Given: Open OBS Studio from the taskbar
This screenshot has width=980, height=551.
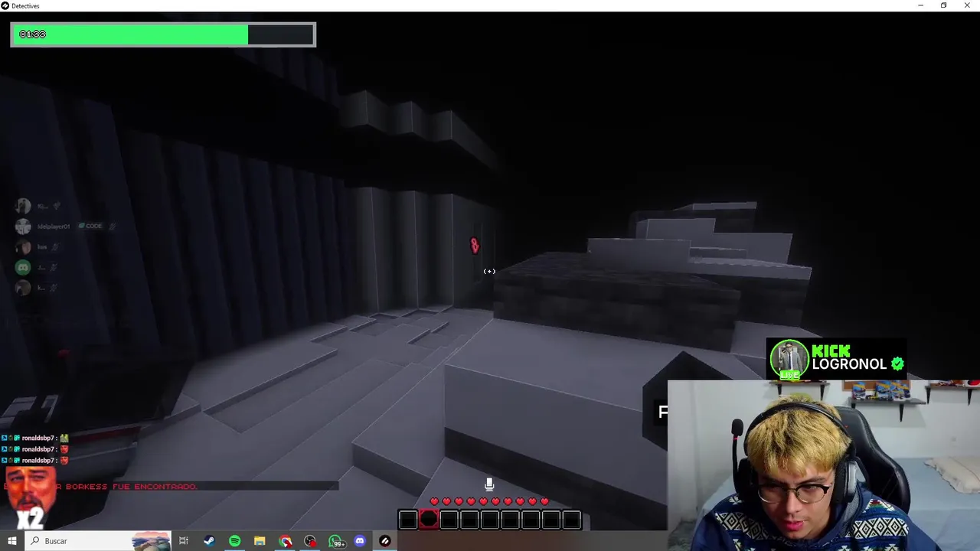Looking at the screenshot, I should coord(309,541).
